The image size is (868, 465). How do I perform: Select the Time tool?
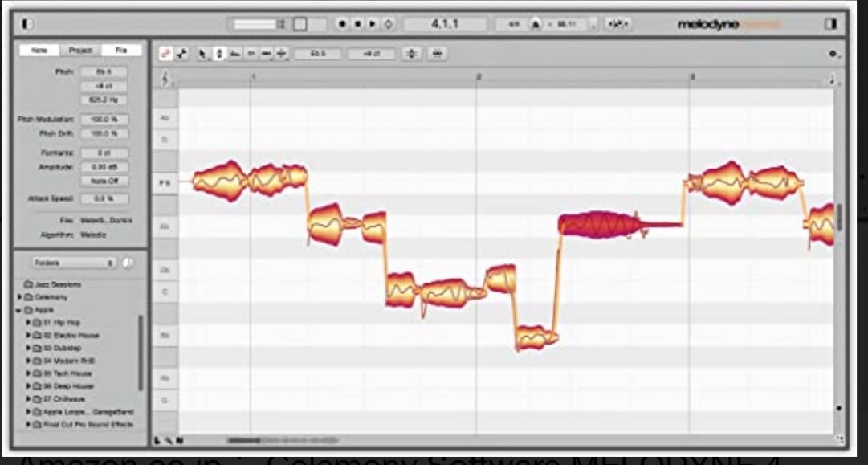pyautogui.click(x=267, y=54)
